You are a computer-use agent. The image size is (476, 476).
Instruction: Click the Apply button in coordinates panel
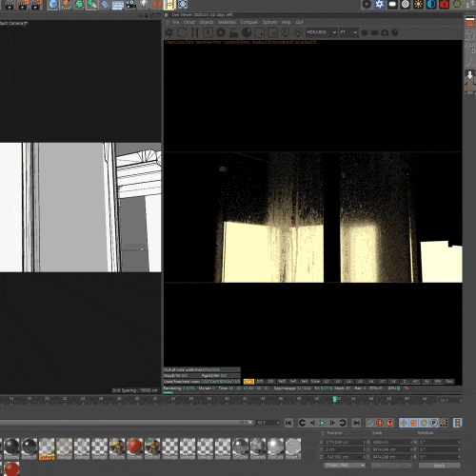point(439,466)
